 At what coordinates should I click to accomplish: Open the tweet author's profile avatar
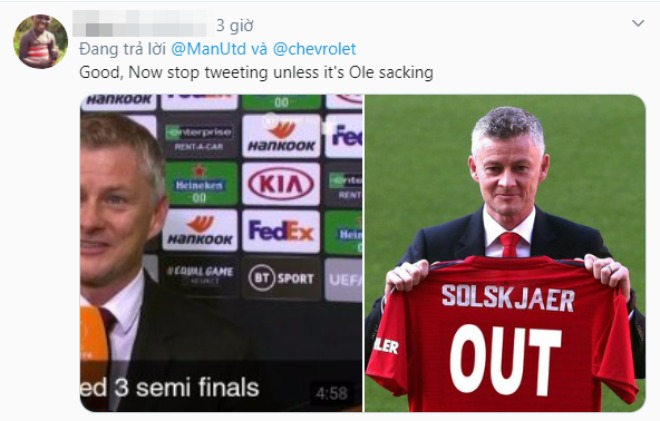pos(40,41)
